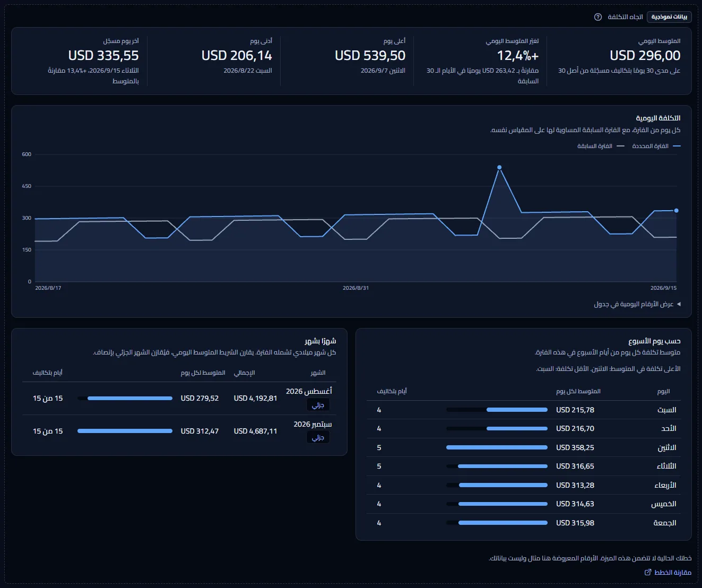Click the progress bar in the Monday row
Image resolution: width=702 pixels, height=588 pixels.
(x=497, y=447)
